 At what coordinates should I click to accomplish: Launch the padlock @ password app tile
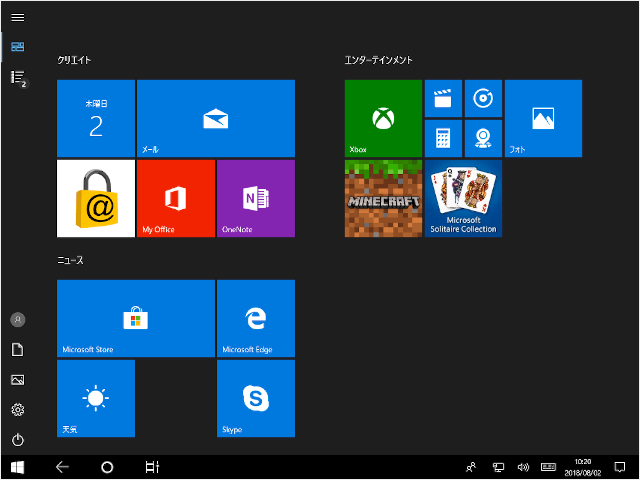click(96, 198)
